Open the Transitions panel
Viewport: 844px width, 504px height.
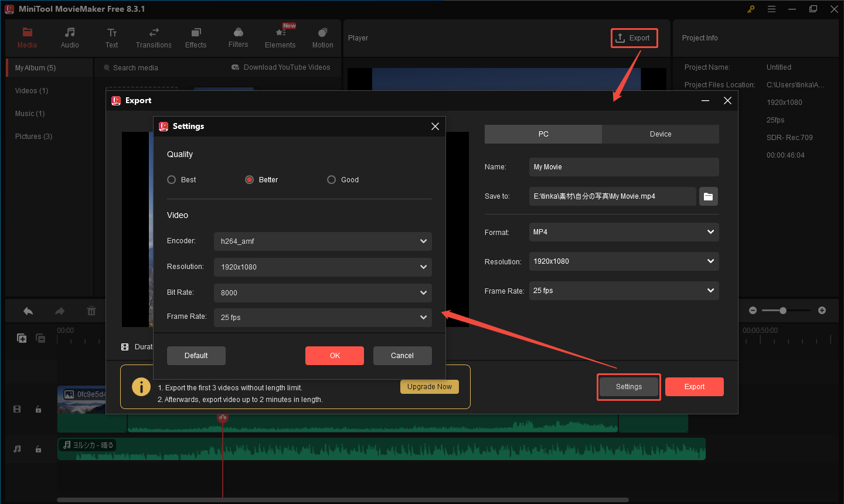[154, 37]
